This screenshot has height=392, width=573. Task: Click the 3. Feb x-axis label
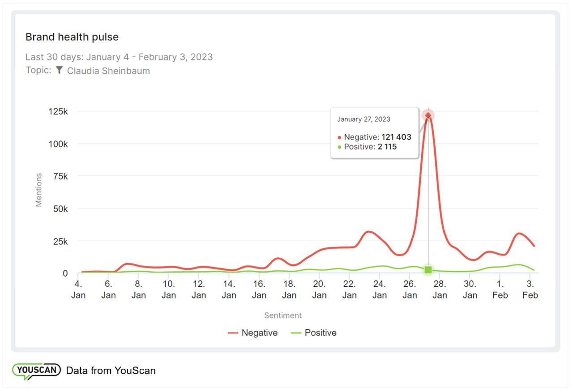530,289
